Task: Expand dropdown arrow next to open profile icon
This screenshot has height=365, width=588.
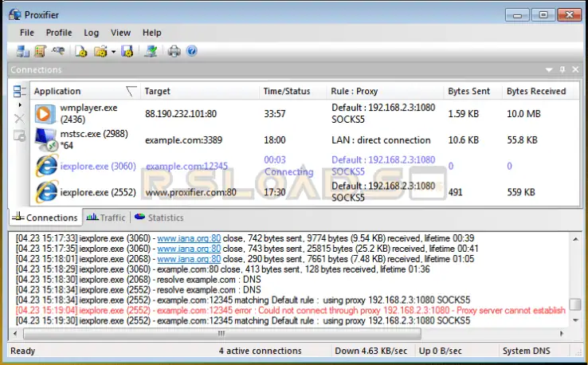Action: (113, 52)
